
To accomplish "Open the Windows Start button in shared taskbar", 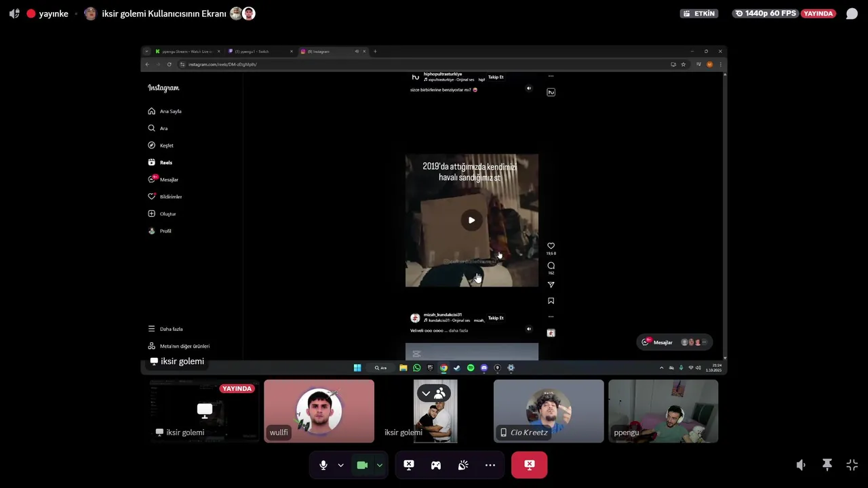I will click(x=357, y=368).
